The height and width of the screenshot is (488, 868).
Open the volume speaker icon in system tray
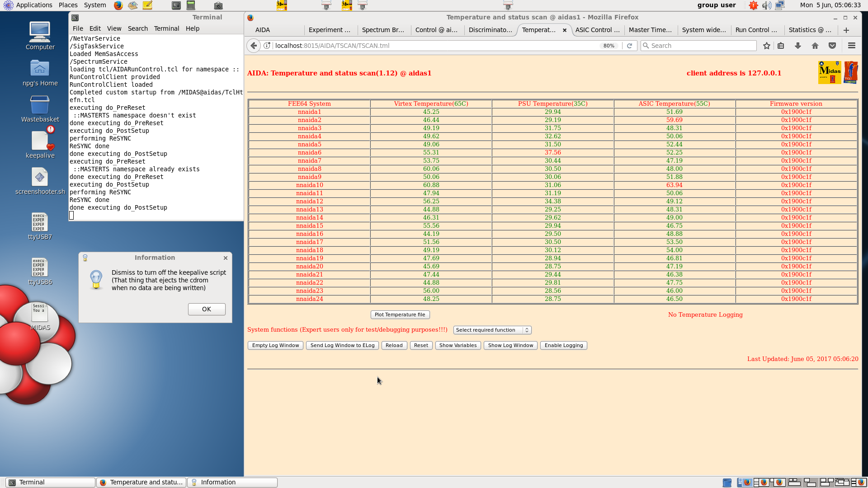pyautogui.click(x=766, y=5)
